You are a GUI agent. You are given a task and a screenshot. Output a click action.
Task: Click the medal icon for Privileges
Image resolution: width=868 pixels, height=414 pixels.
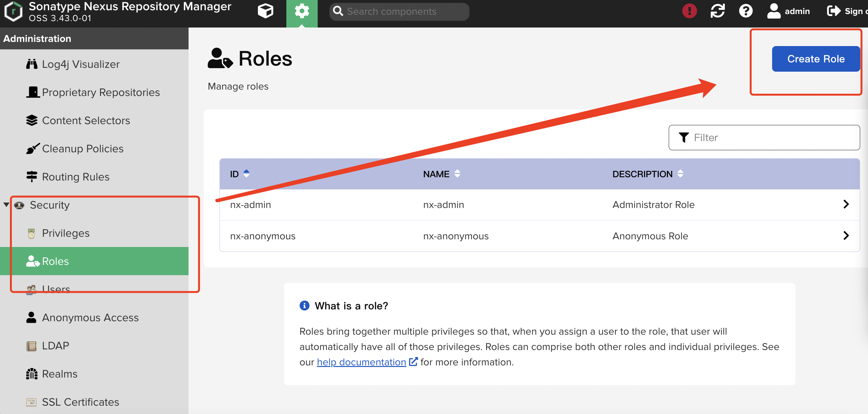(x=31, y=233)
